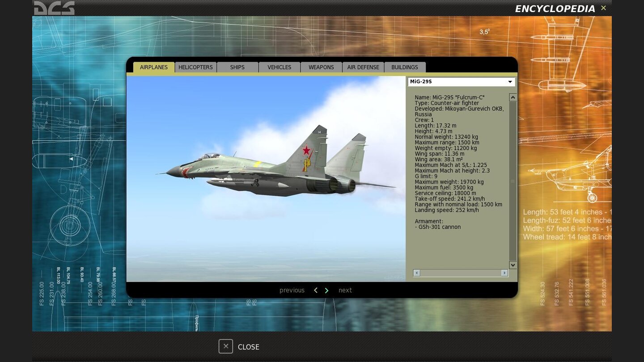
Task: Click the 'next' text link
Action: (x=345, y=290)
